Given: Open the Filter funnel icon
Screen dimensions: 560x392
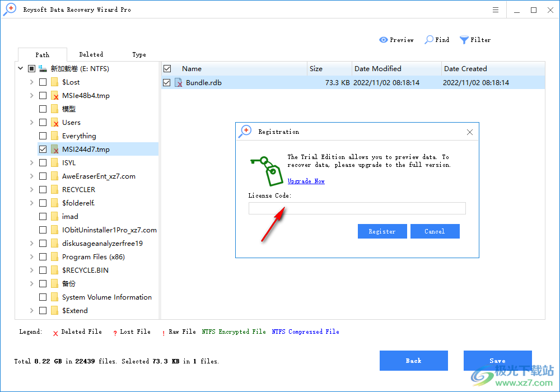Looking at the screenshot, I should tap(464, 40).
